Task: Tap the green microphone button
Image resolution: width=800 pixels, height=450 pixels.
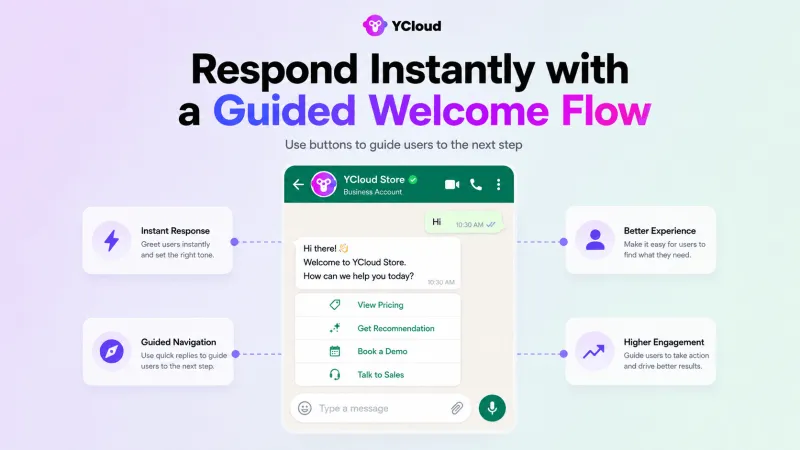Action: point(492,408)
